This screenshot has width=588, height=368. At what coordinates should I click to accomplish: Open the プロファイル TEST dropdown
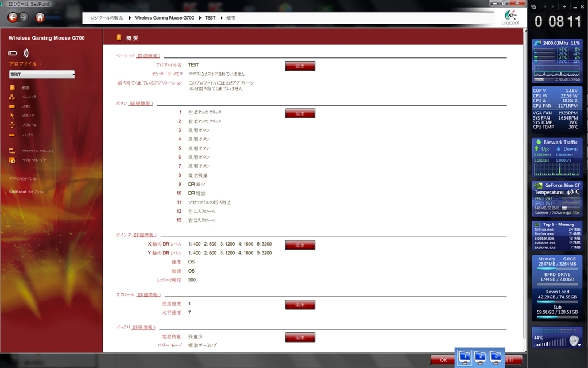pyautogui.click(x=41, y=74)
